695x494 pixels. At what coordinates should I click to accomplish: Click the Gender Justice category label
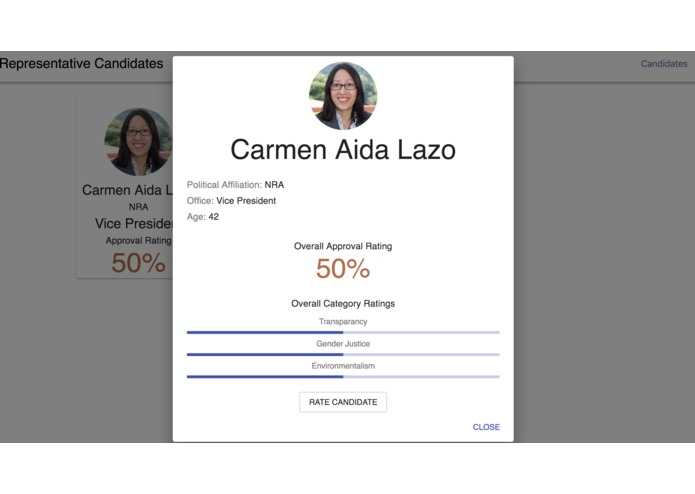coord(343,344)
